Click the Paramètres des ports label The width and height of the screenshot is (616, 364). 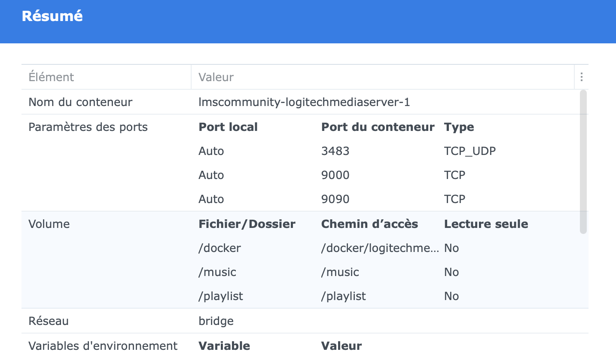(88, 127)
